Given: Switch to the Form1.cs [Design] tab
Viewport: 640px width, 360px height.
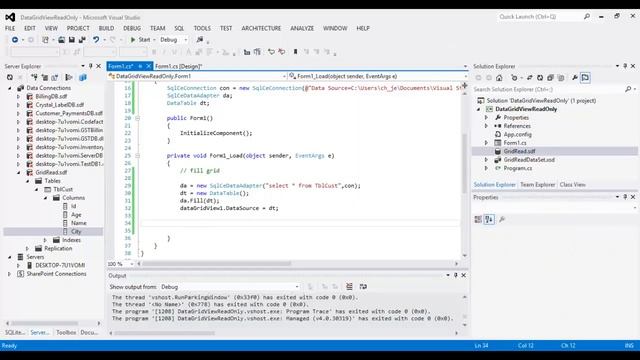Looking at the screenshot, I should click(x=179, y=66).
